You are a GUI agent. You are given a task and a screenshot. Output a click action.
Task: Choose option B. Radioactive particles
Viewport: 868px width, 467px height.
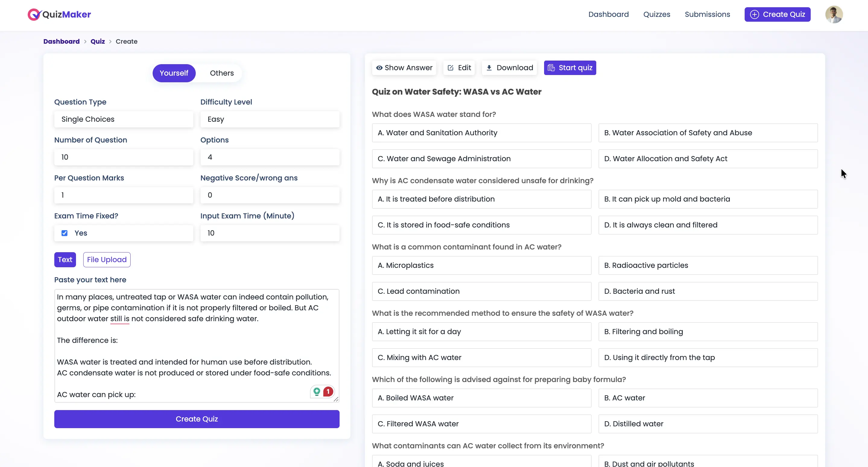point(708,265)
